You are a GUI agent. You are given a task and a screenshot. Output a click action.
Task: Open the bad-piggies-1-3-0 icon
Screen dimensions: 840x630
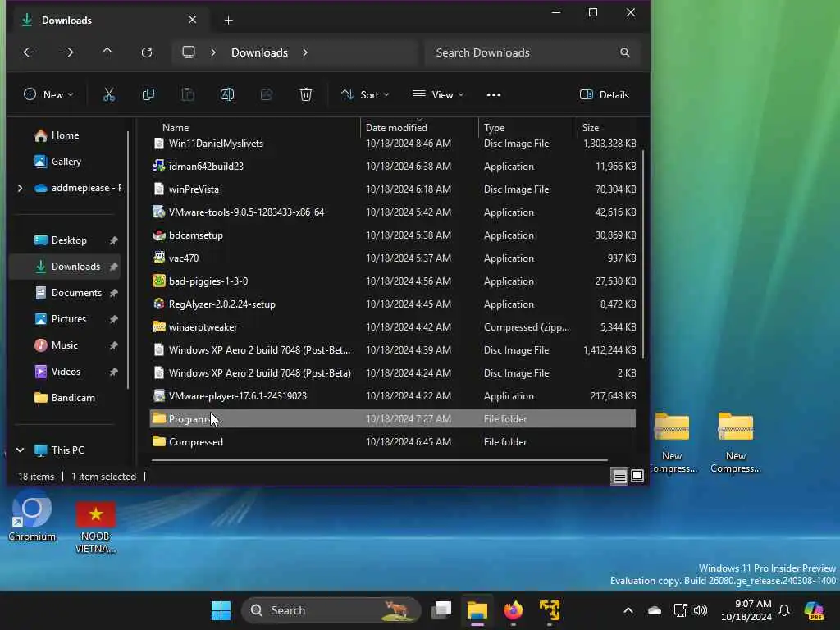click(158, 281)
